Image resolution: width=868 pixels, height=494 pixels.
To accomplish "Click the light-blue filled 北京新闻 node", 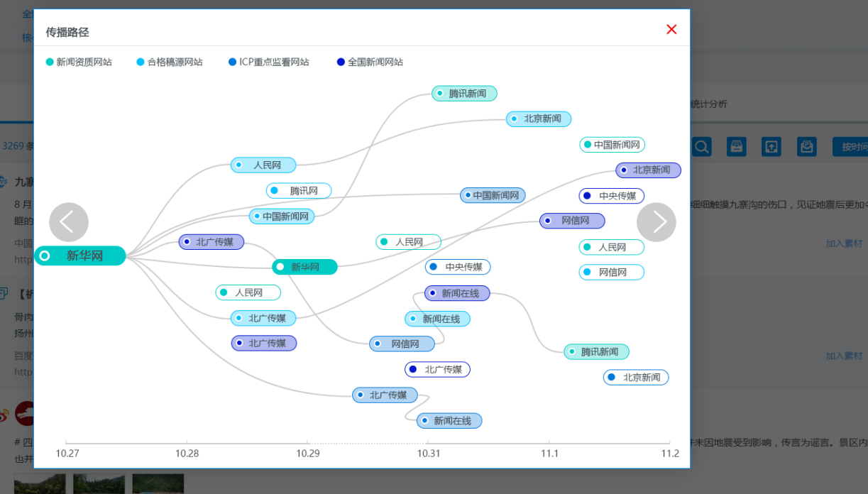I will click(539, 119).
